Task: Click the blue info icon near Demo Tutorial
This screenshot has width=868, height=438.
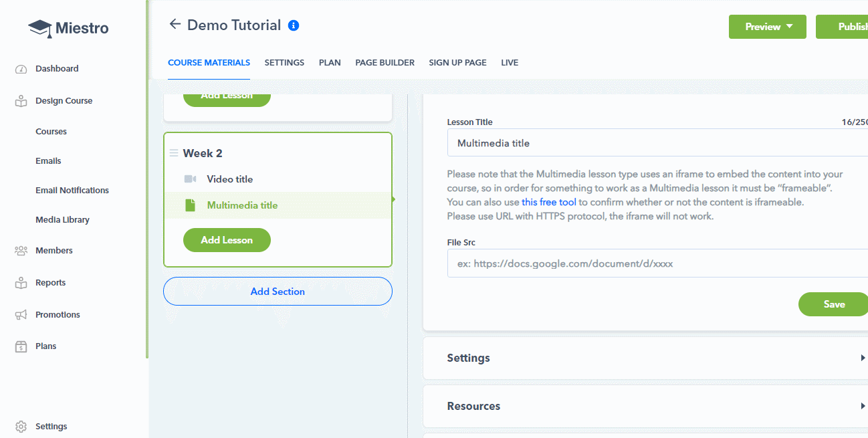Action: click(294, 25)
